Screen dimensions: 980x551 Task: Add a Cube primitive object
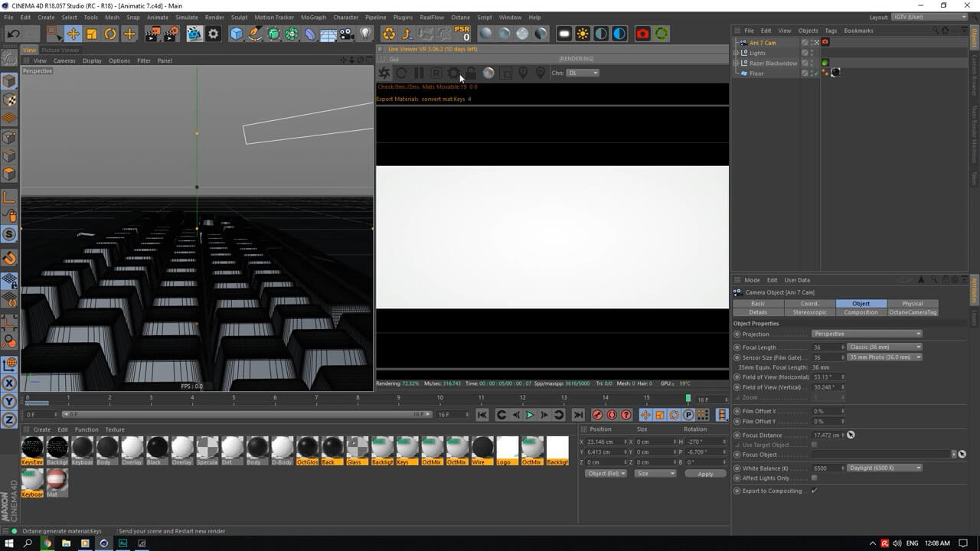tap(237, 34)
